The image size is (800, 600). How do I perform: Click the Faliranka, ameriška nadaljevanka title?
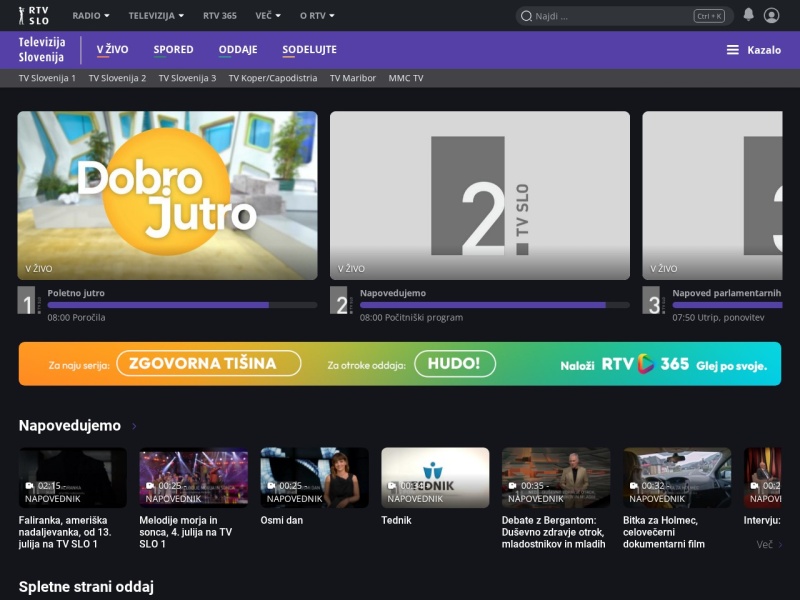coord(65,532)
